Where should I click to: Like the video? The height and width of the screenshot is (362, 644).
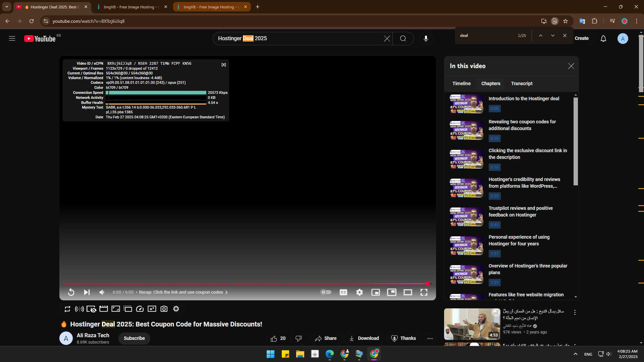point(278,338)
